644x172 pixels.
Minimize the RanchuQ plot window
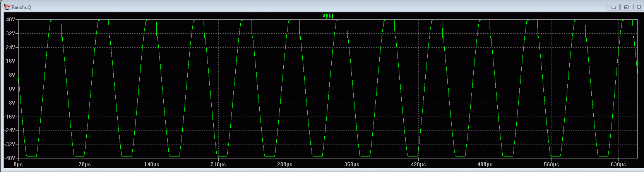point(614,7)
